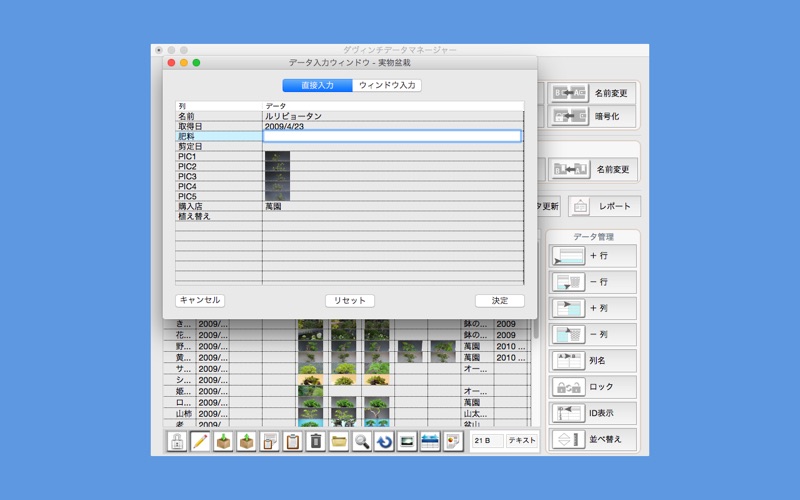Image resolution: width=800 pixels, height=500 pixels.
Task: Click first thumbnail in the 野... row
Action: click(310, 346)
